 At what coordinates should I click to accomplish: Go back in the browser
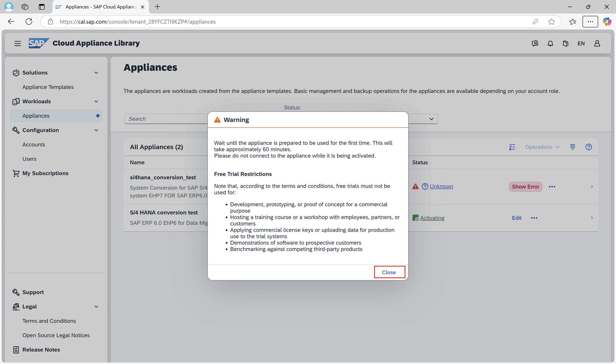[11, 21]
